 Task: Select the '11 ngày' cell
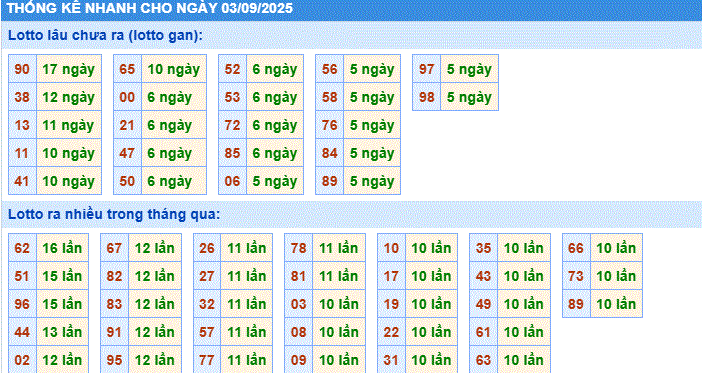pos(68,125)
